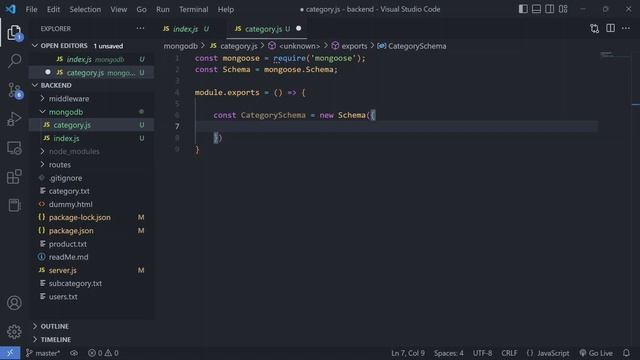Open the File menu

click(31, 9)
